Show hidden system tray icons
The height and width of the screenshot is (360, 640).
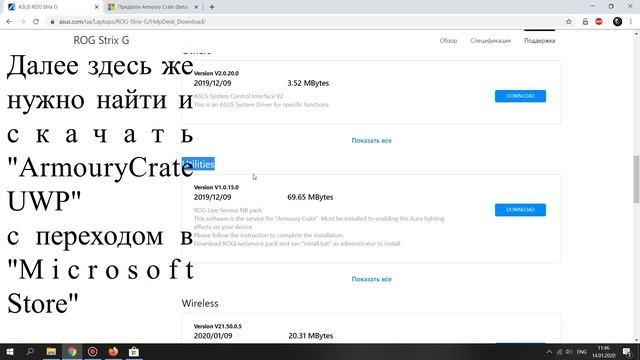point(549,352)
